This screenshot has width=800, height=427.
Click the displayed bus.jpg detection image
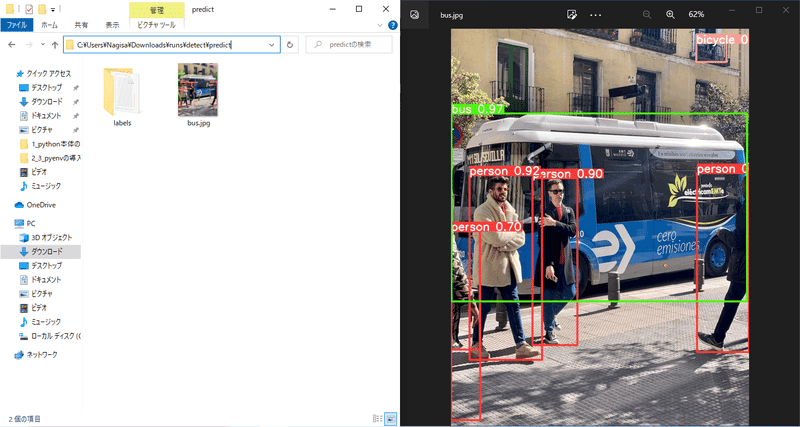point(600,227)
